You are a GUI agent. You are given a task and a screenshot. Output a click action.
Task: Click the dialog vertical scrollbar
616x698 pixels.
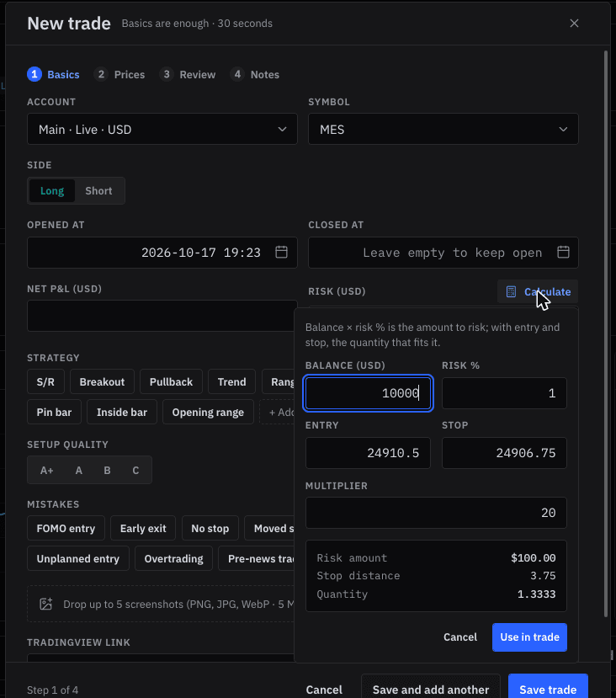click(x=606, y=334)
